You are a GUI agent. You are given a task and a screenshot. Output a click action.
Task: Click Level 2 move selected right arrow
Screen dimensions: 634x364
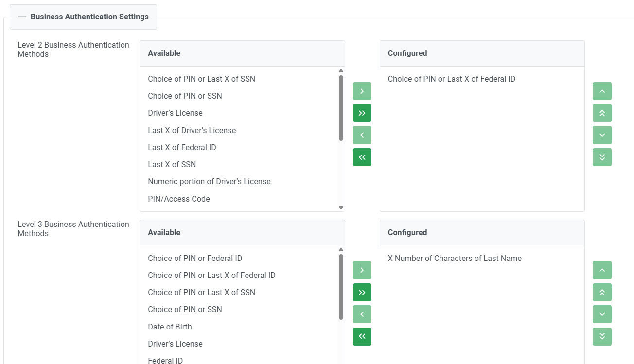362,91
